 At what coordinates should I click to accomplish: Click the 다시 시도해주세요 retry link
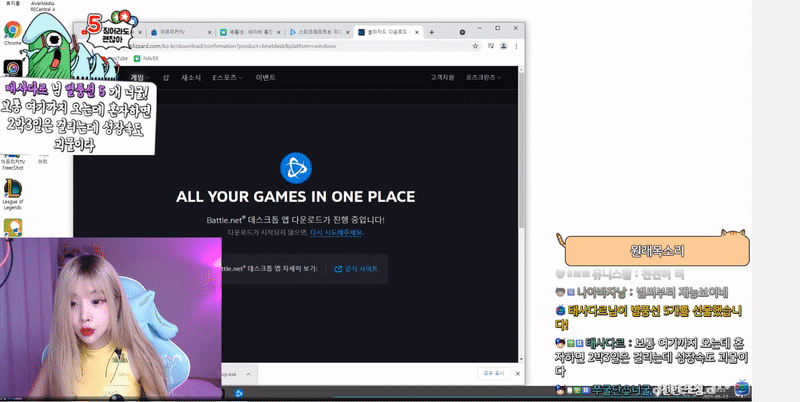337,233
